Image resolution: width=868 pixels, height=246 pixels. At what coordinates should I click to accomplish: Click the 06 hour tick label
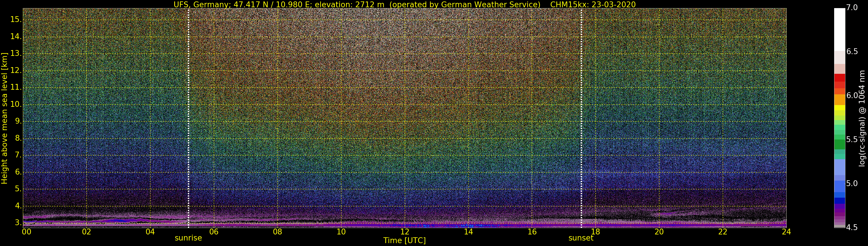pos(214,232)
